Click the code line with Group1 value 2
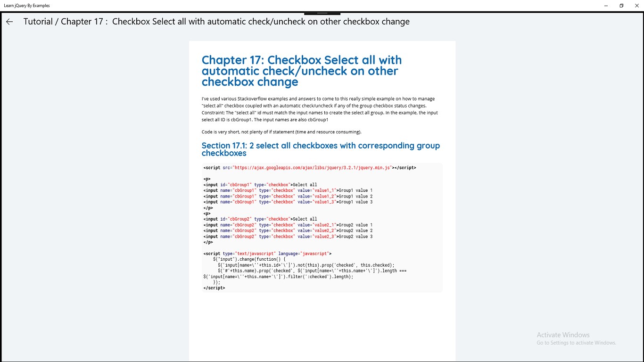The height and width of the screenshot is (362, 644). (x=288, y=196)
